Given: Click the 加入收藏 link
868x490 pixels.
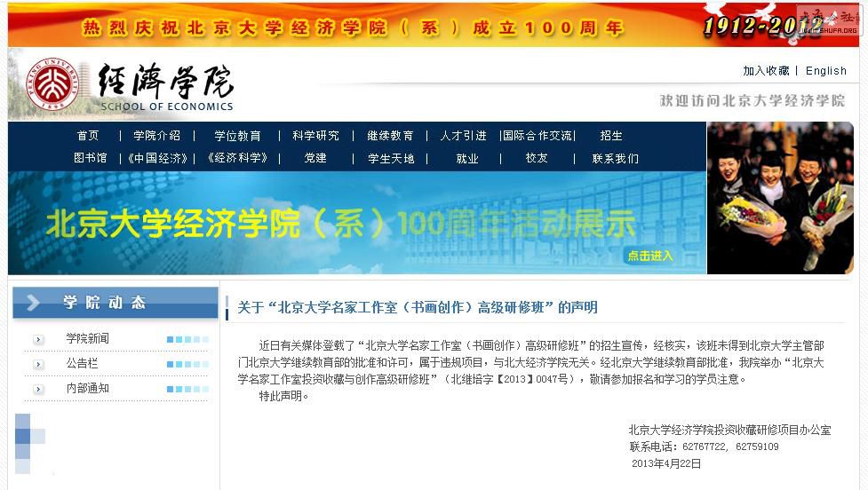Looking at the screenshot, I should point(766,71).
